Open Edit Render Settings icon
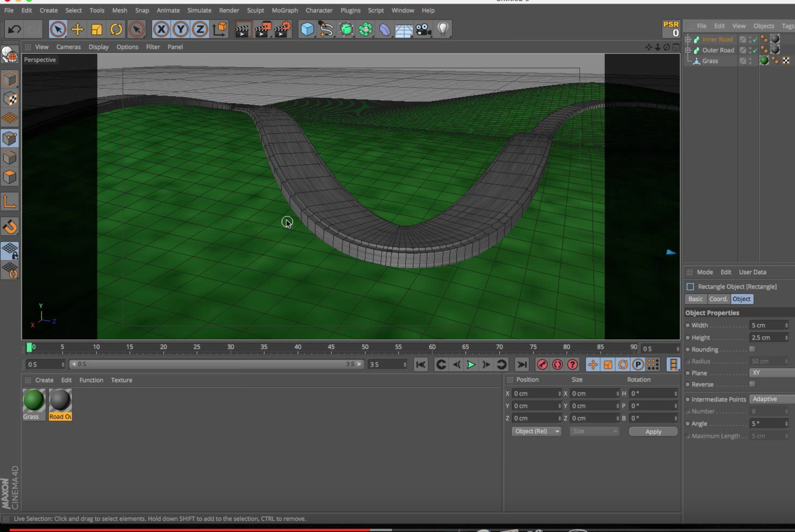The image size is (795, 532). click(x=283, y=29)
